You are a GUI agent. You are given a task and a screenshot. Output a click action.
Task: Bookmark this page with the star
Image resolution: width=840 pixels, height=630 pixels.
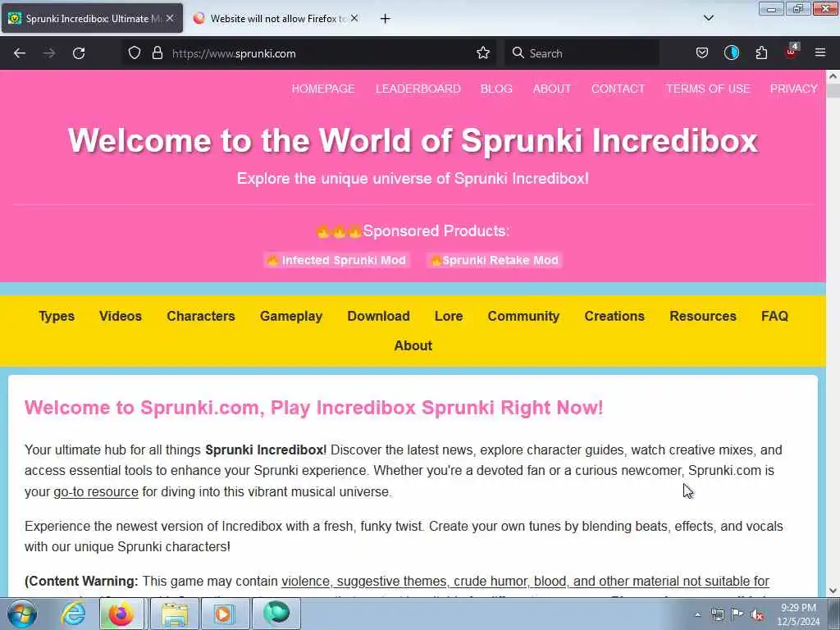(483, 53)
